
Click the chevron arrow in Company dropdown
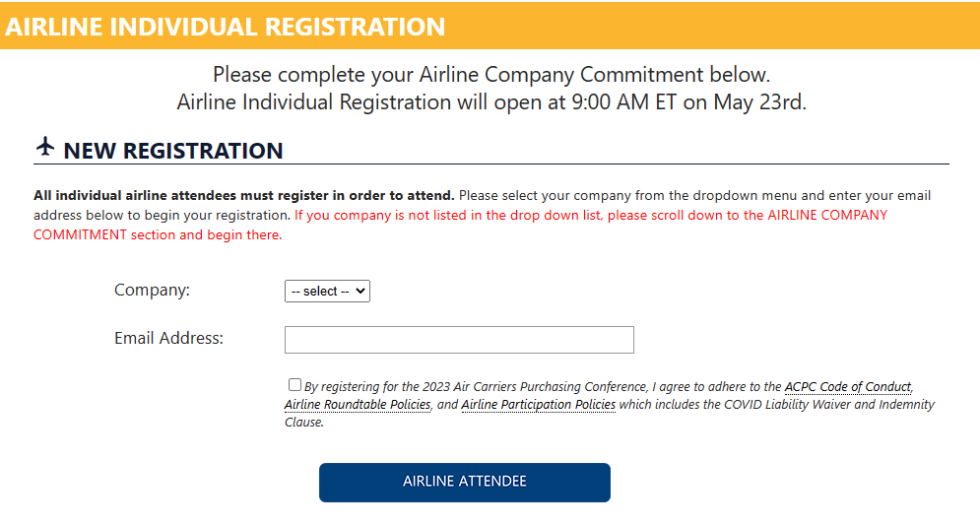360,292
